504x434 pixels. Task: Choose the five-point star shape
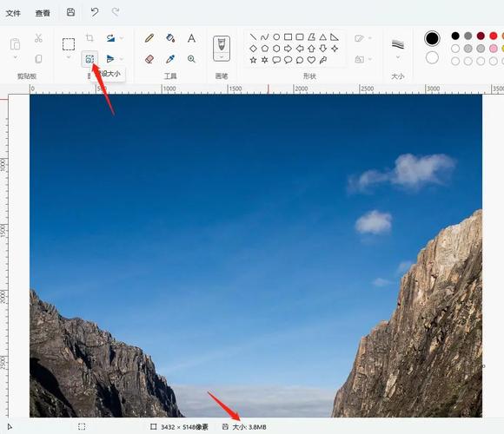coord(253,60)
